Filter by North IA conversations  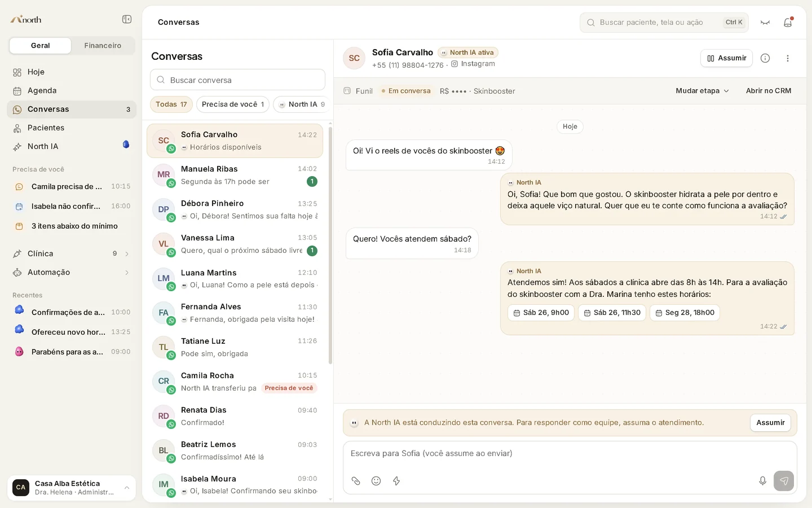coord(302,104)
